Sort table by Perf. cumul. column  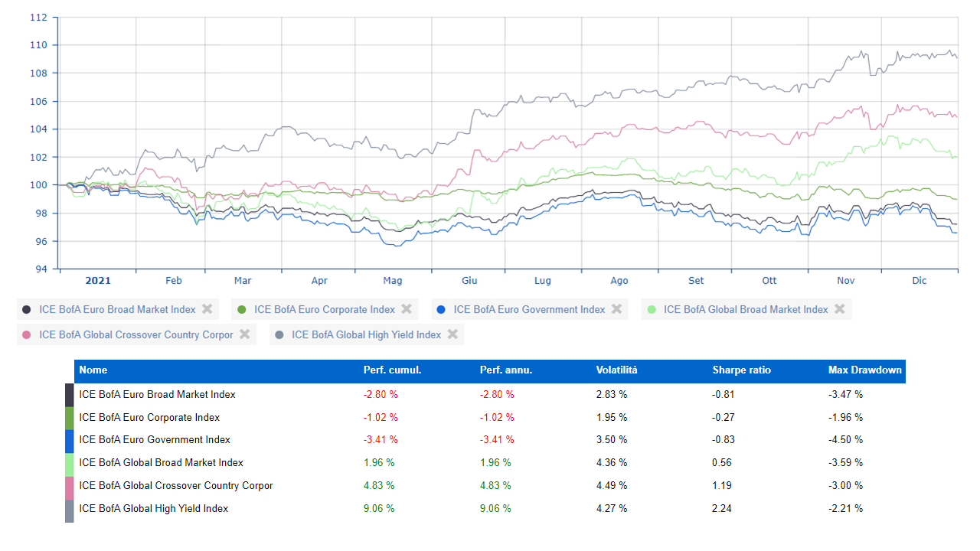[x=392, y=370]
